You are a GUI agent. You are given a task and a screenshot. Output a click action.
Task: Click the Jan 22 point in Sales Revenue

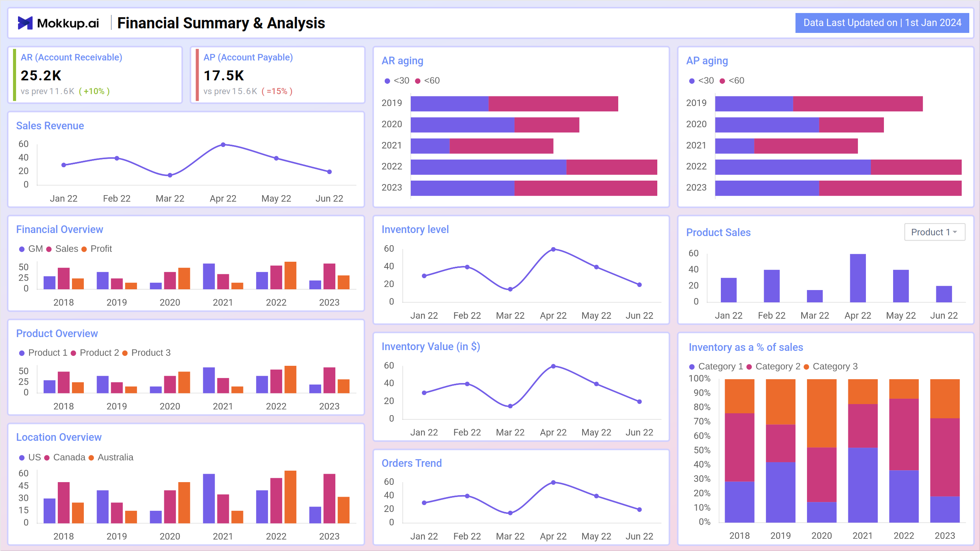[64, 165]
